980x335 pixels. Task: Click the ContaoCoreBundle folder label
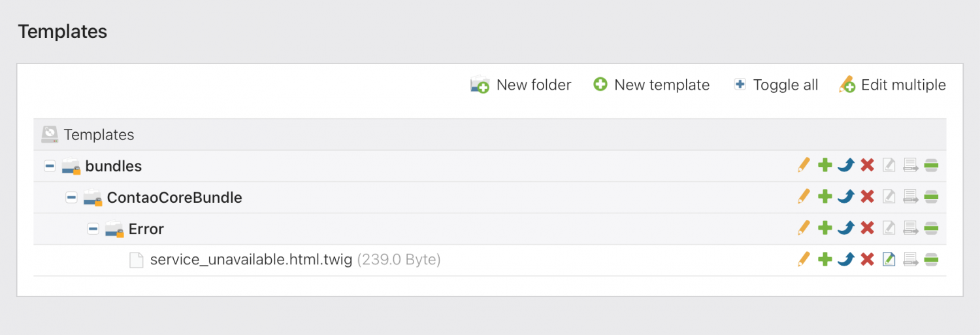174,198
